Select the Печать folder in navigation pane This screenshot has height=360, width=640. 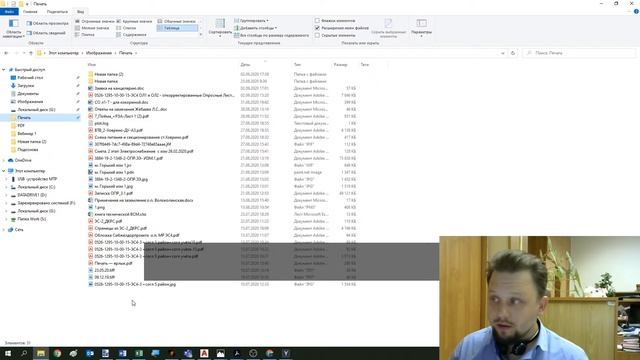pos(24,118)
